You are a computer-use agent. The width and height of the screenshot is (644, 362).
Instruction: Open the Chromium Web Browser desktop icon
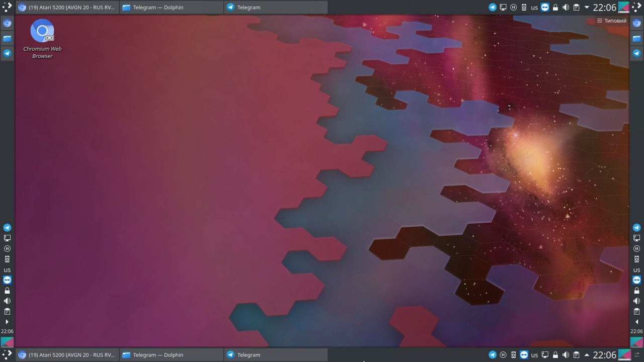tap(42, 39)
